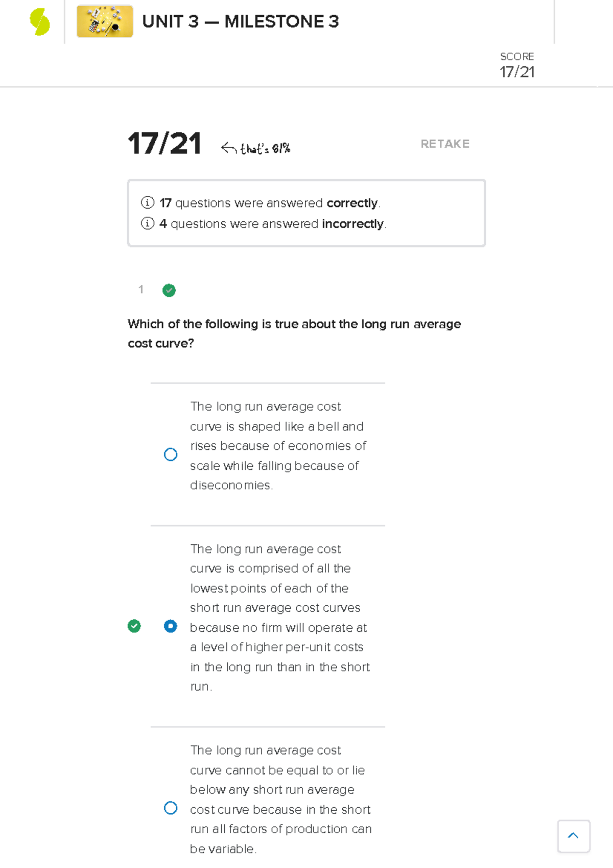
Task: Click the scroll-to-top chevron button
Action: click(x=574, y=836)
